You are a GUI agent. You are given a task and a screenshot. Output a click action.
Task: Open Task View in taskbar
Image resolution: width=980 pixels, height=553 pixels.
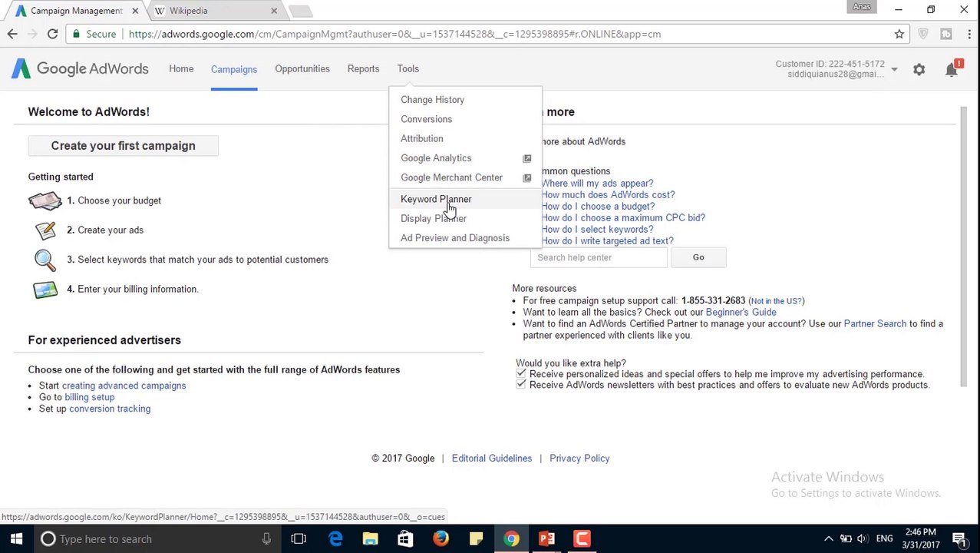(x=299, y=539)
